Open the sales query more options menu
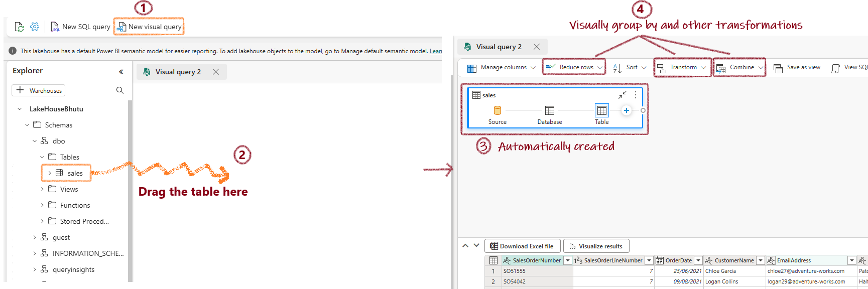Viewport: 868px width, 289px height. (x=636, y=95)
